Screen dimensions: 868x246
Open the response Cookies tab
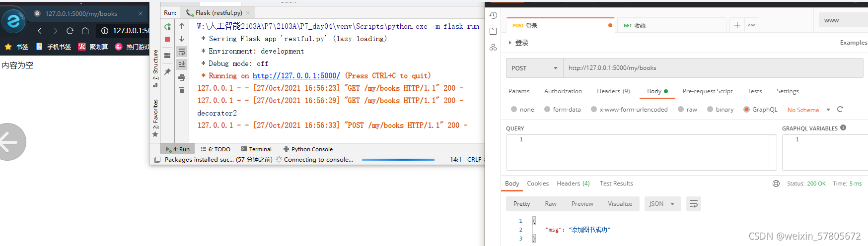point(538,184)
